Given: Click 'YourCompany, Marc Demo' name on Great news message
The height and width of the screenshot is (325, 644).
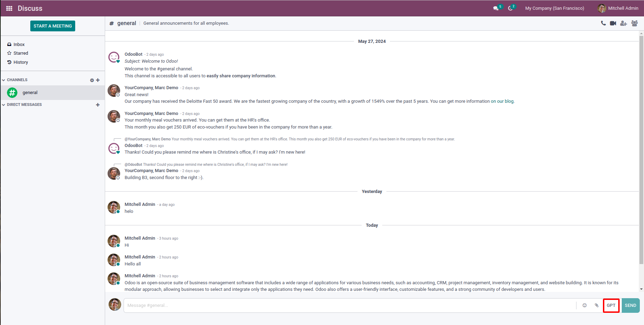Looking at the screenshot, I should click(x=151, y=88).
